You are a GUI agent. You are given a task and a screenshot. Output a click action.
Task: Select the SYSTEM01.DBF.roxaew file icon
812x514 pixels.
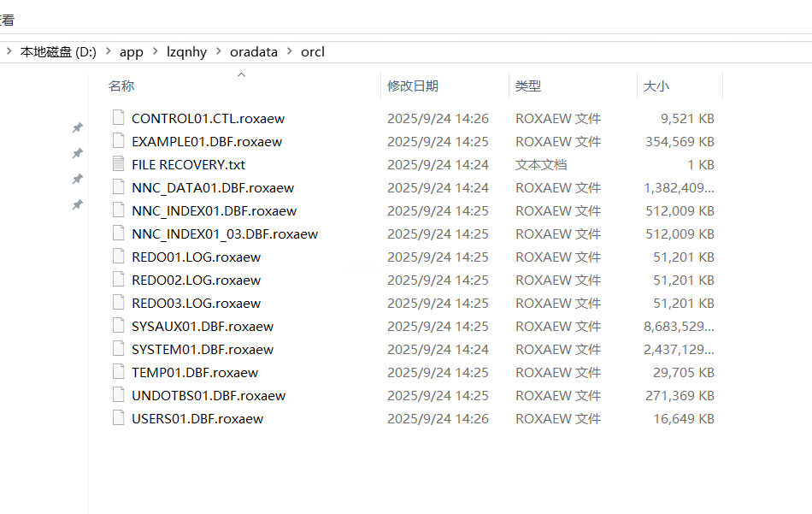[x=118, y=349]
